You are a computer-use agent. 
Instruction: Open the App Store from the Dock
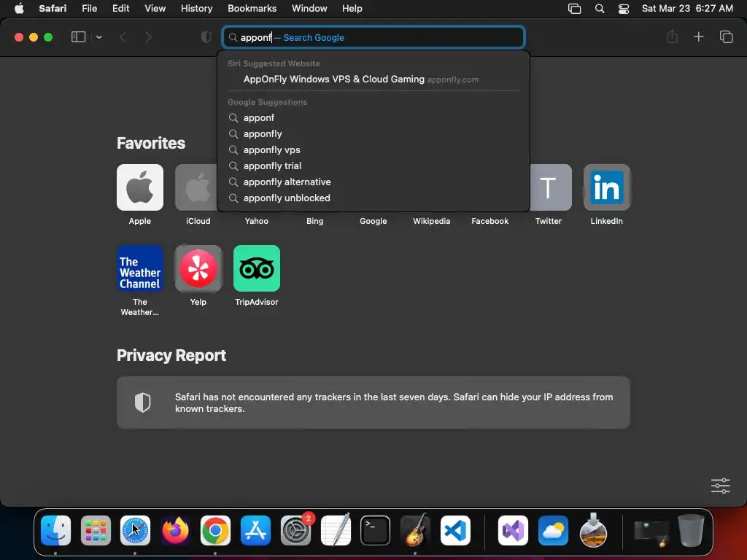[256, 531]
